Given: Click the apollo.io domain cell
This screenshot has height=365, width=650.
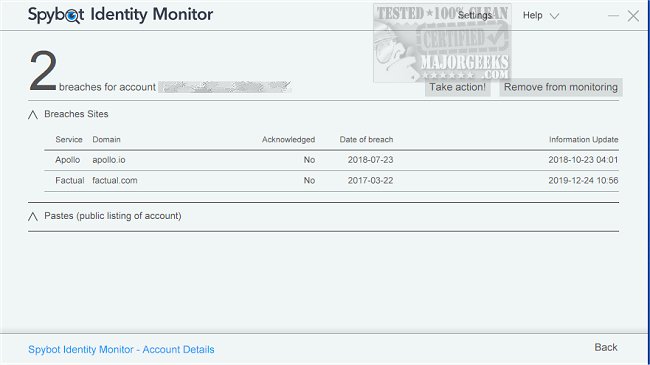Looking at the screenshot, I should point(109,160).
